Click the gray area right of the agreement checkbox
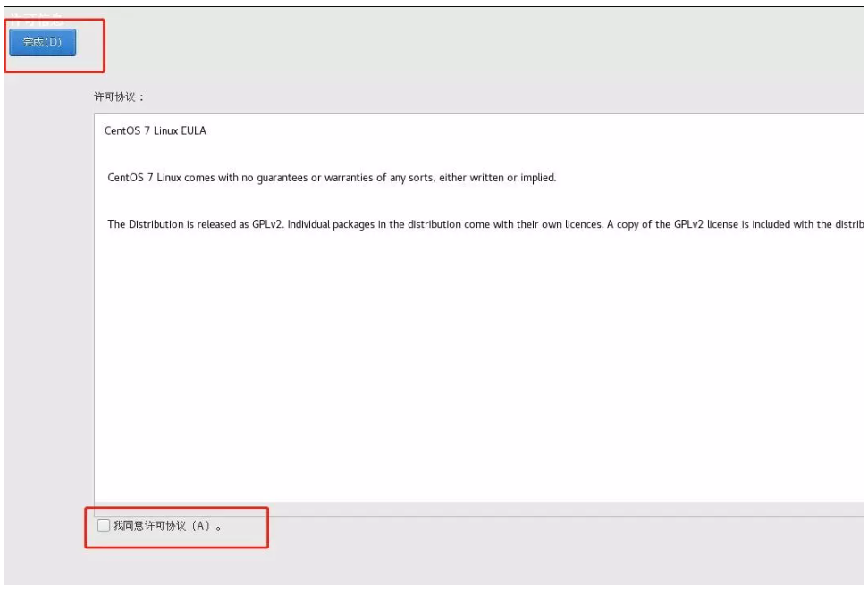Screen dimensions: 868x594 click(536, 527)
